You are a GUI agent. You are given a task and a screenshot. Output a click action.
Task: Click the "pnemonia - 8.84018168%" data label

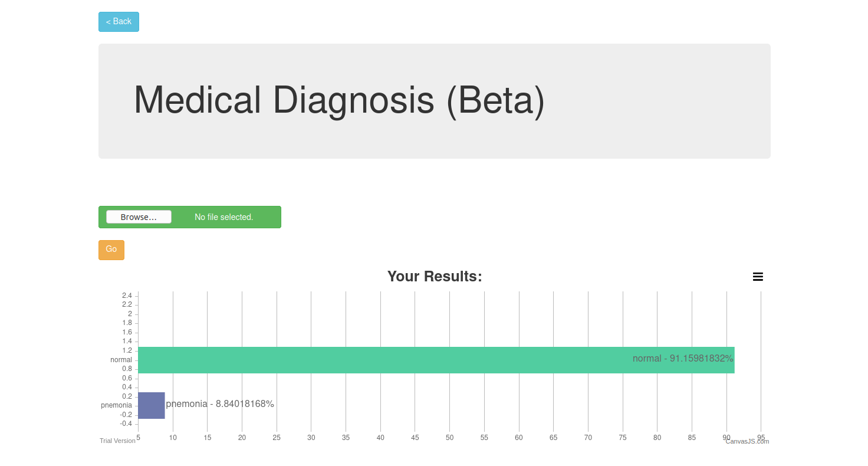[220, 404]
